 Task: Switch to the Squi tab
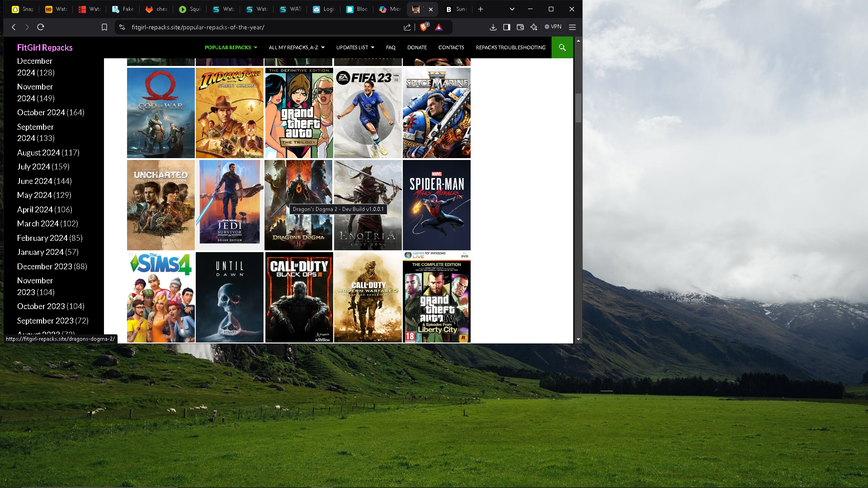[x=190, y=9]
